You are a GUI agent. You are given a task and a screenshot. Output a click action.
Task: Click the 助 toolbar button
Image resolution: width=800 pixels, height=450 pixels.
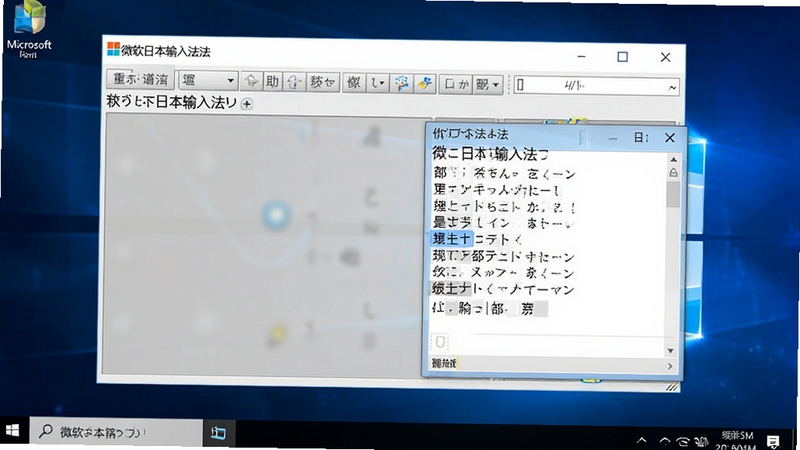pos(272,82)
